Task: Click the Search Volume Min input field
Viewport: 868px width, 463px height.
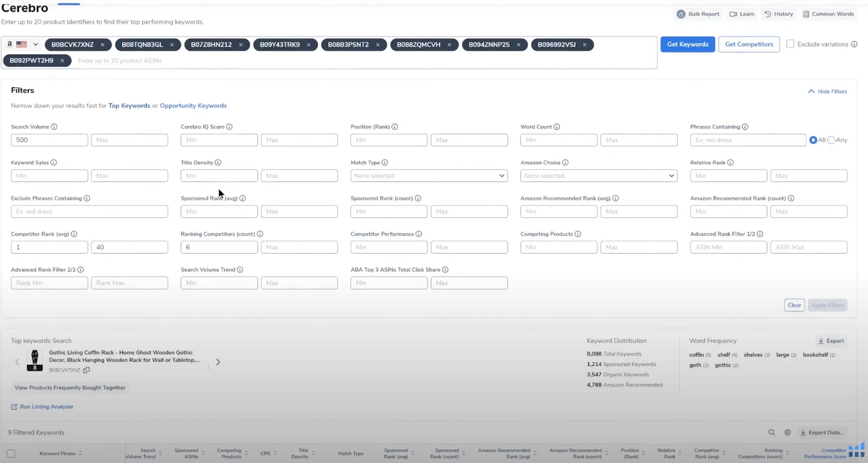Action: point(49,140)
